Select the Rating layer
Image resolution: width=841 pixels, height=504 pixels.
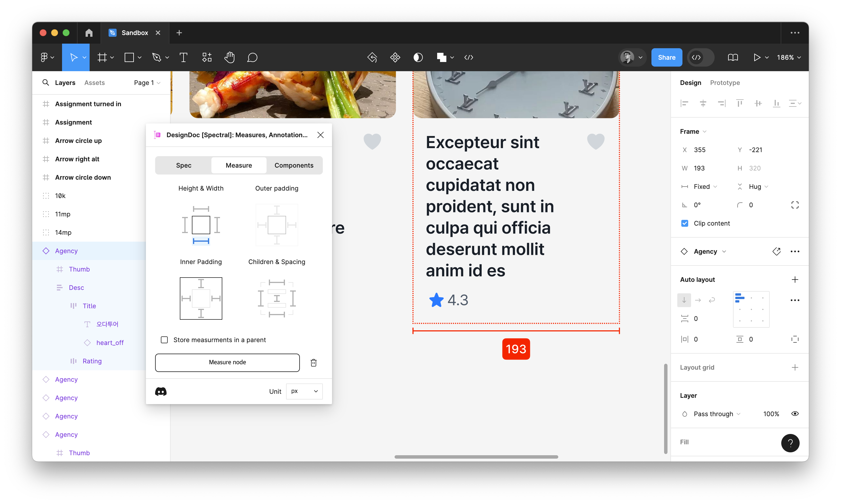92,361
